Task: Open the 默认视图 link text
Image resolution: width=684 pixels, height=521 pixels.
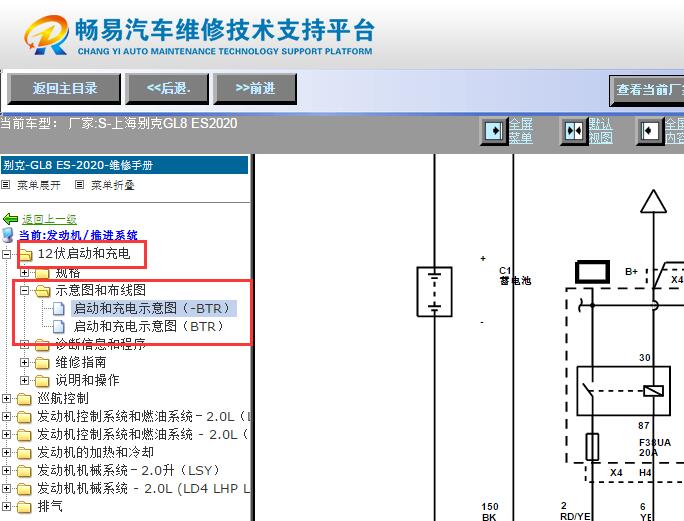Action: coord(601,131)
